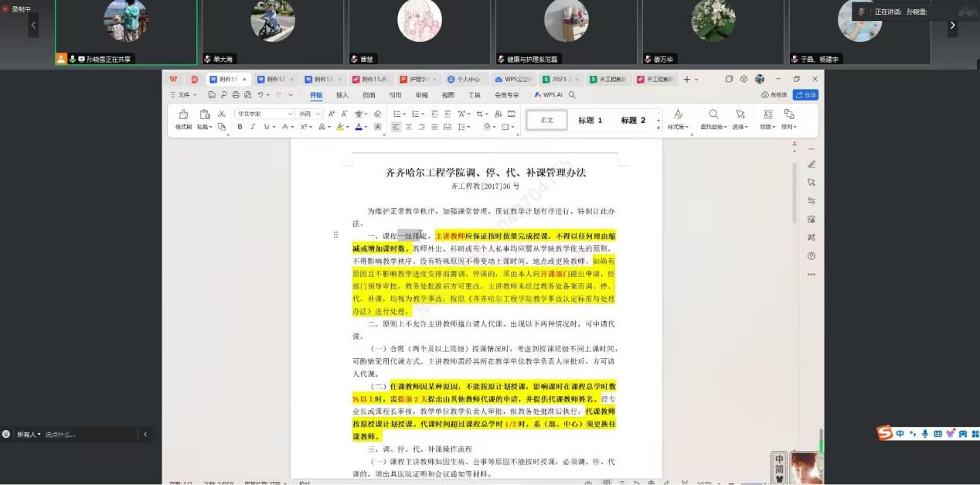Apply the 标题 1 heading style

tap(590, 121)
